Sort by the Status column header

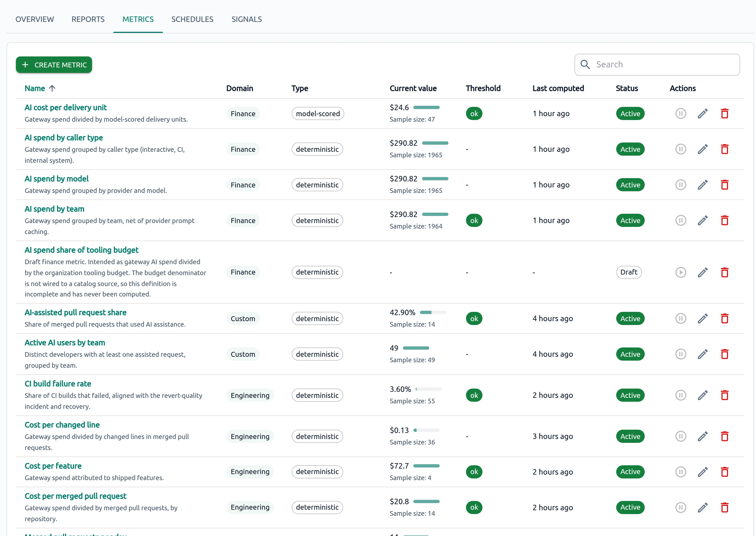(x=627, y=89)
